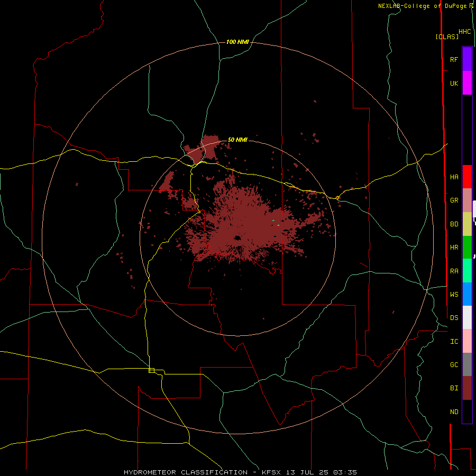Click the RF purple legend swatch
The image size is (476, 476).
[x=467, y=59]
